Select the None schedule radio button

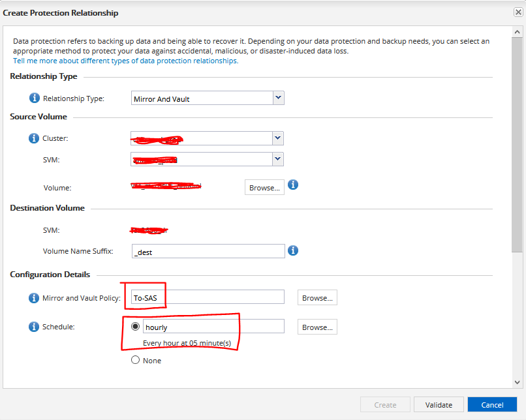pos(136,360)
